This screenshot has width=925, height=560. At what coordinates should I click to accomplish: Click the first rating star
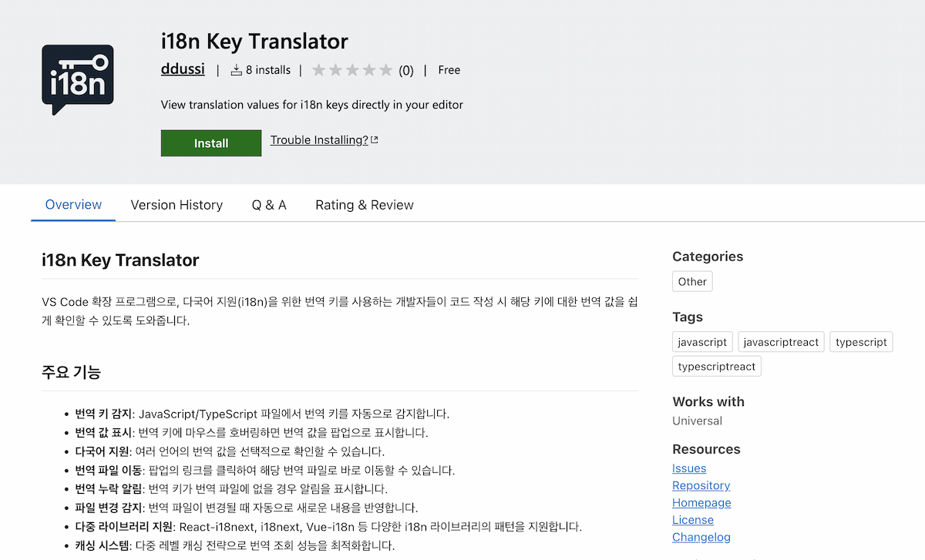319,69
